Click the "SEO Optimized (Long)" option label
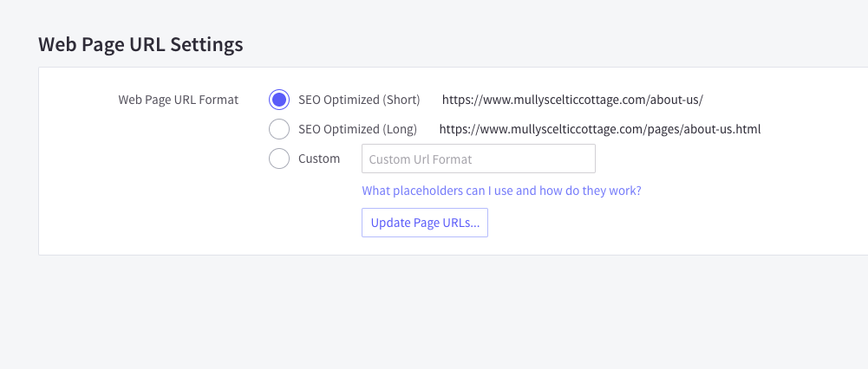The image size is (868, 369). [x=357, y=129]
